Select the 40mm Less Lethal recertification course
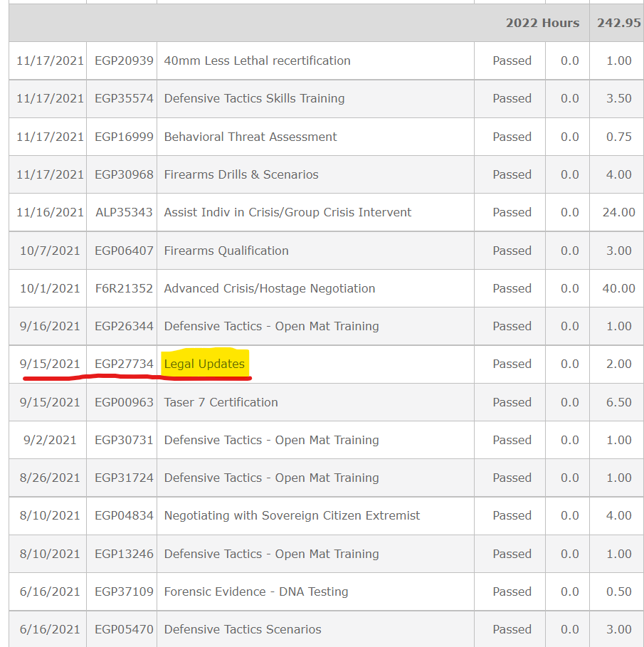Viewport: 644px width, 647px height. coord(258,61)
